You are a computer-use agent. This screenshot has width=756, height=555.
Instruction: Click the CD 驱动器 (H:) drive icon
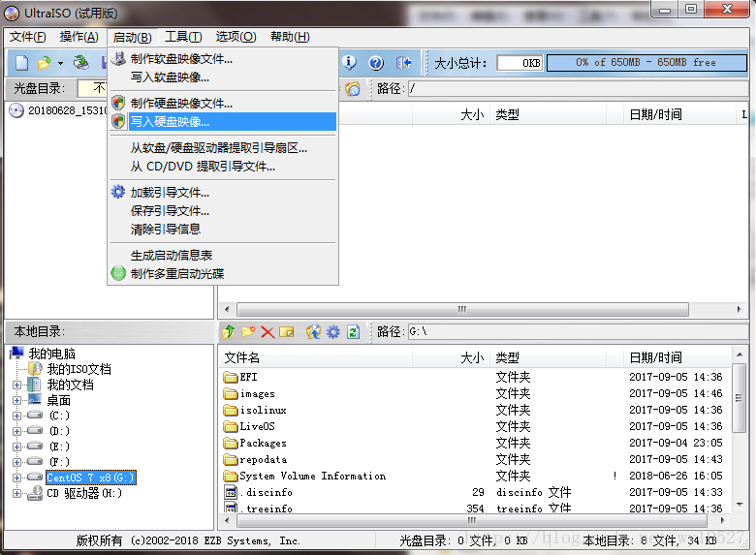point(35,493)
